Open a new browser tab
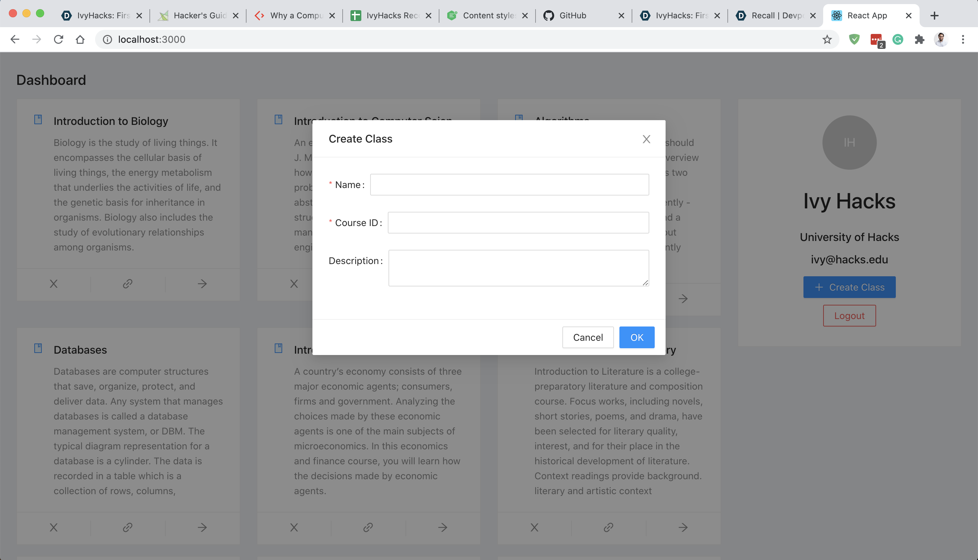This screenshot has height=560, width=978. 934,15
